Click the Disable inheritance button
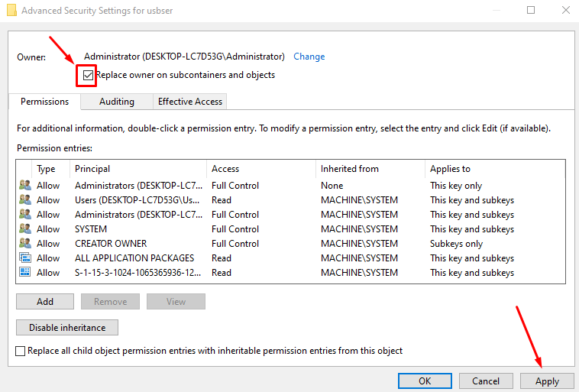The image size is (579, 392). point(66,327)
